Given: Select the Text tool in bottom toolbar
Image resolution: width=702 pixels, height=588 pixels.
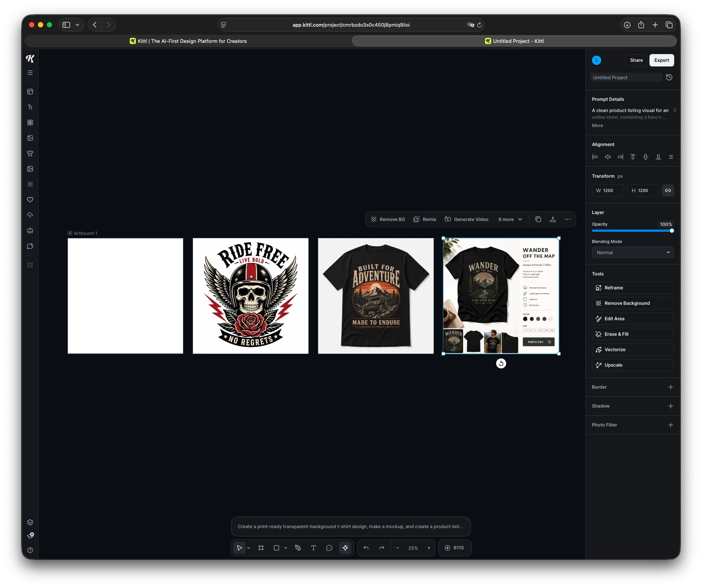Looking at the screenshot, I should (x=314, y=548).
